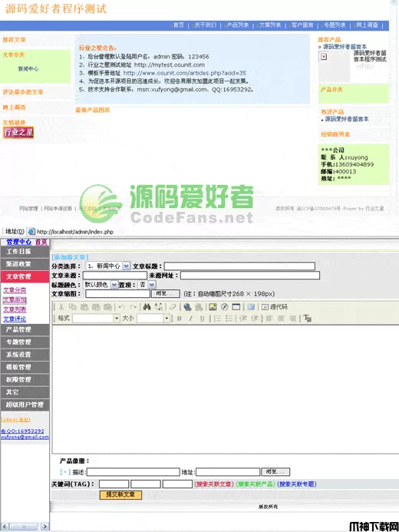Toggle Bold formatting in editor
The image size is (399, 532).
click(180, 319)
